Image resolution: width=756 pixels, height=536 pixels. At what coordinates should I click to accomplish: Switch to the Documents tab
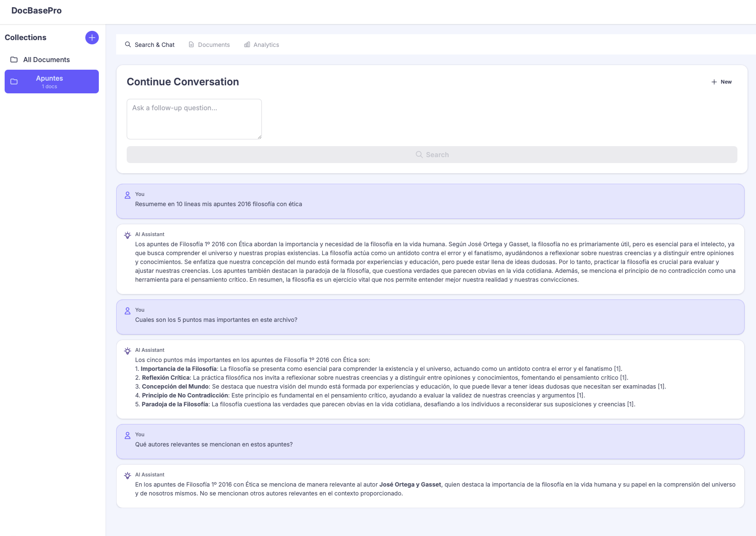coord(214,44)
